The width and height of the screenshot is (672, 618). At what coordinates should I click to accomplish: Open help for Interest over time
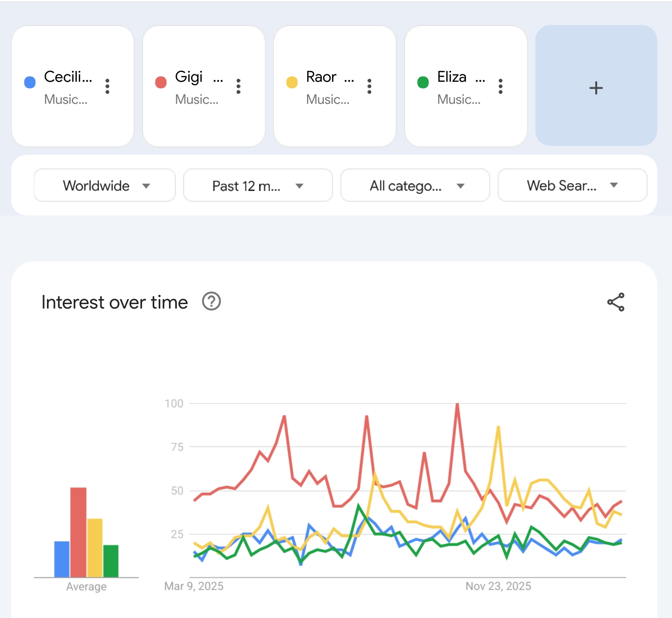tap(212, 302)
